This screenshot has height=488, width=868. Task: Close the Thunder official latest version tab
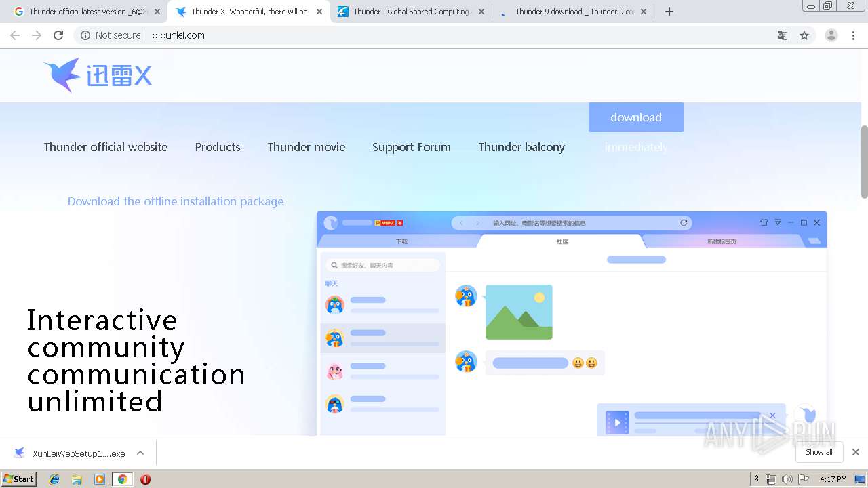pos(157,12)
